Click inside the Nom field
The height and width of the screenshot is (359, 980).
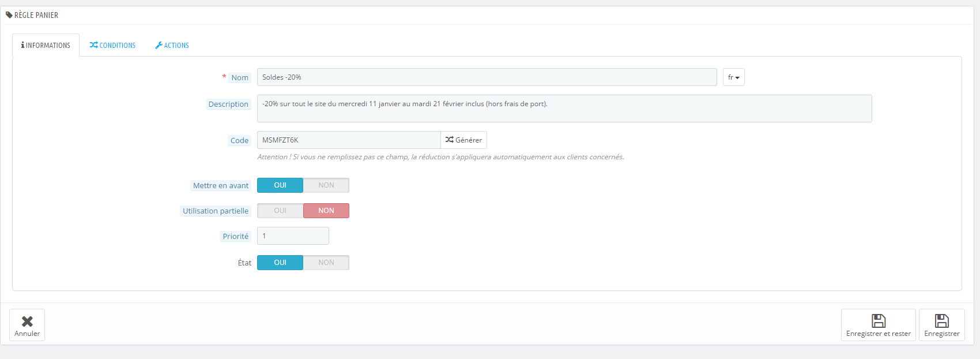(x=487, y=77)
